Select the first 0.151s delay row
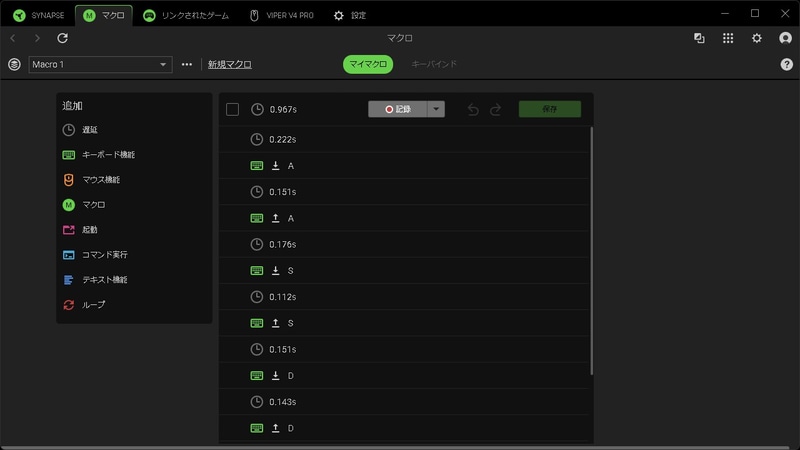The image size is (800, 450). click(x=404, y=192)
